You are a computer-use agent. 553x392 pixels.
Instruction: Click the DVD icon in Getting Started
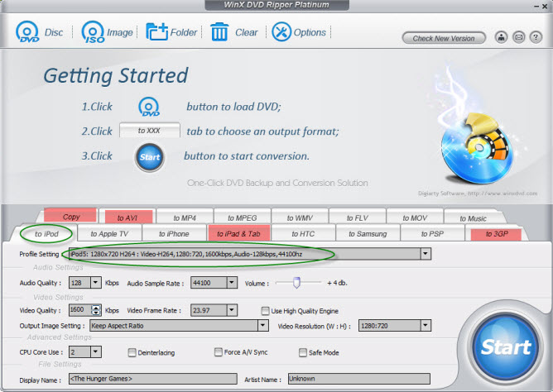tap(149, 107)
